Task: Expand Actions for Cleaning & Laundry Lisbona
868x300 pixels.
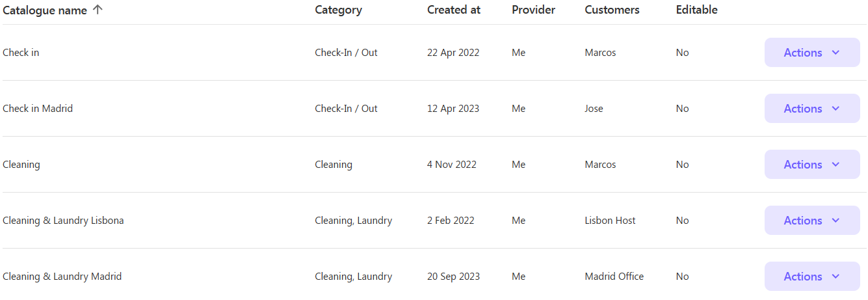Action: 812,221
